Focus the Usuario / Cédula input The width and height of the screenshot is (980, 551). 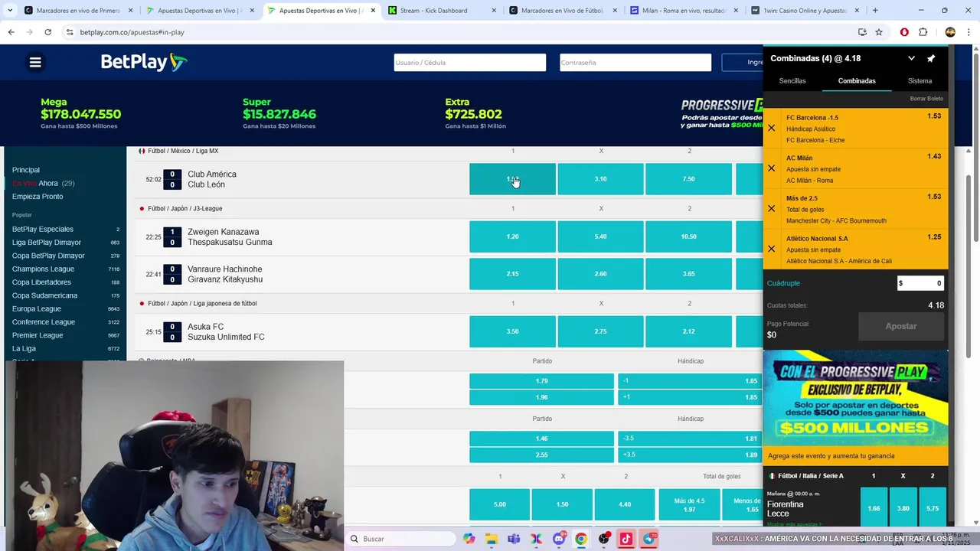click(x=470, y=63)
